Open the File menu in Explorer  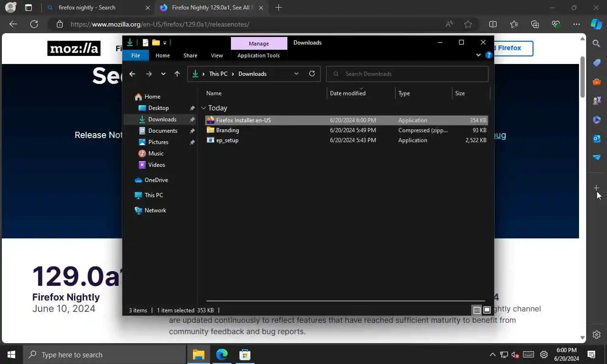(136, 55)
